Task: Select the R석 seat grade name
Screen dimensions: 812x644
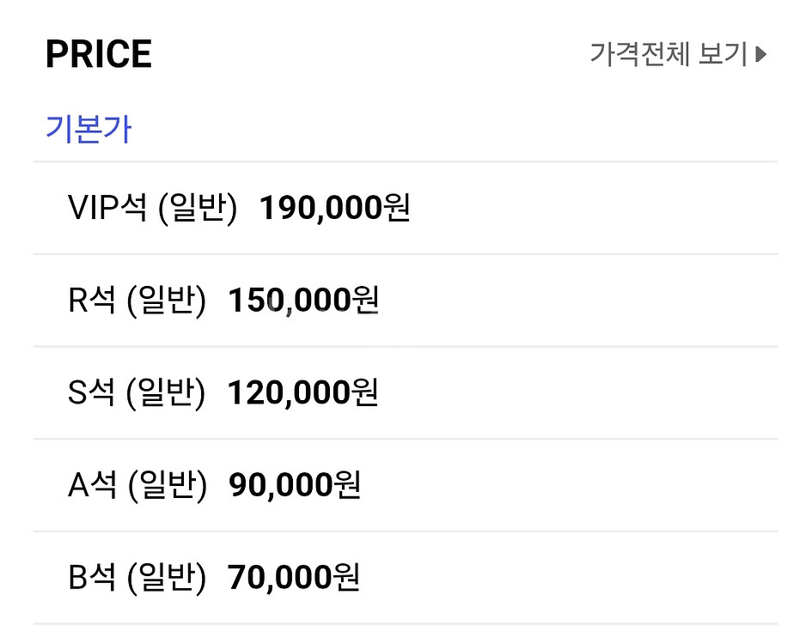Action: tap(92, 301)
